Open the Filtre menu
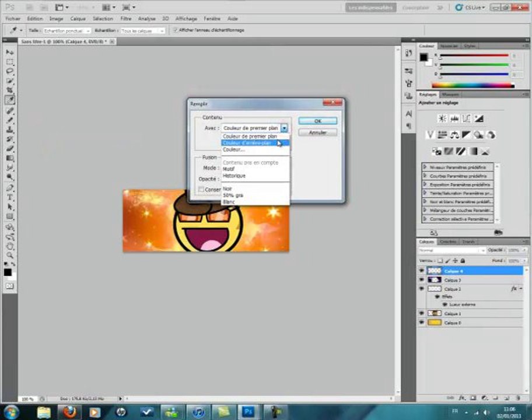Viewport: 532px width, 420px height. pos(126,19)
